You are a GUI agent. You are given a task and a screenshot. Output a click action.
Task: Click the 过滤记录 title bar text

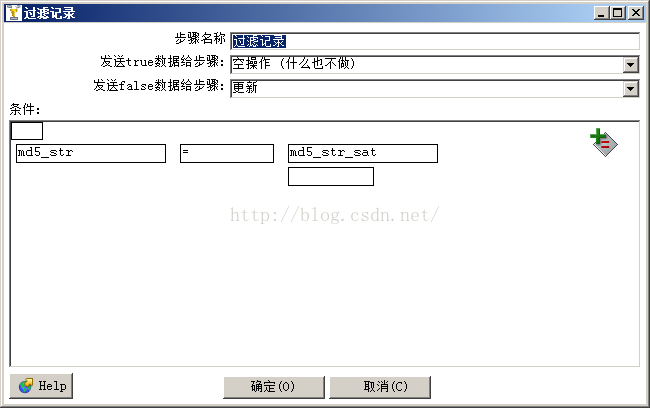coord(49,13)
